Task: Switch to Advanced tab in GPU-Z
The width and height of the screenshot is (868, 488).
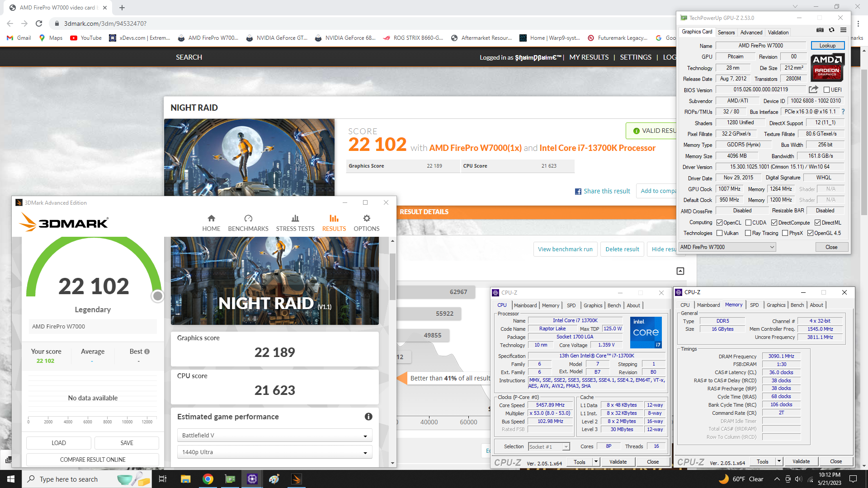Action: 751,33
